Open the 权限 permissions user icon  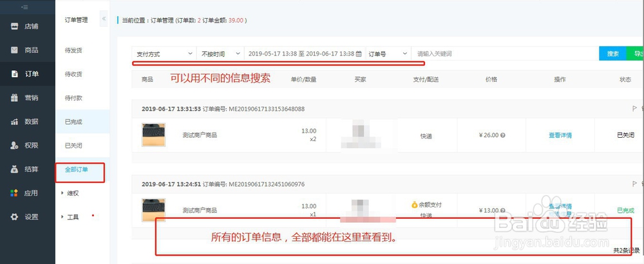(14, 146)
